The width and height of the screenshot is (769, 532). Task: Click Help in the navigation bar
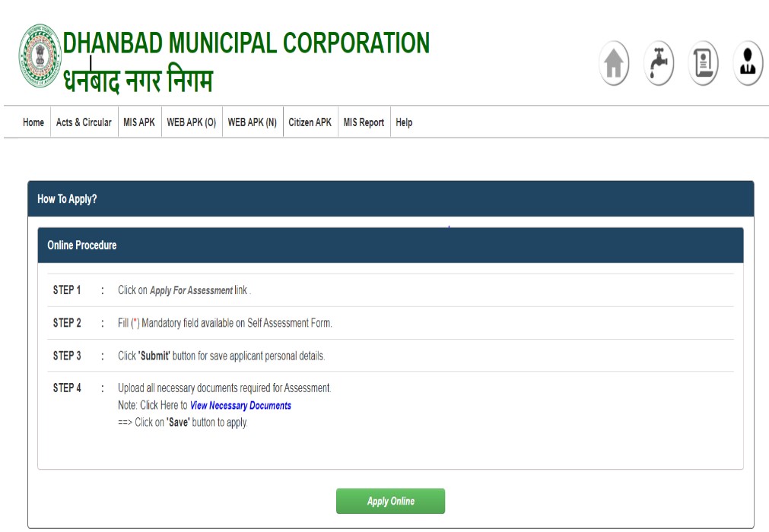point(403,122)
